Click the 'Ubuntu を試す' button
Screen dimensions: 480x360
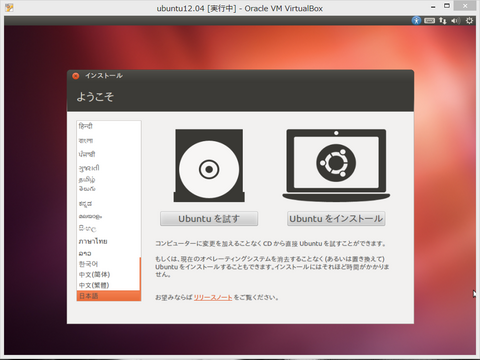coord(209,219)
